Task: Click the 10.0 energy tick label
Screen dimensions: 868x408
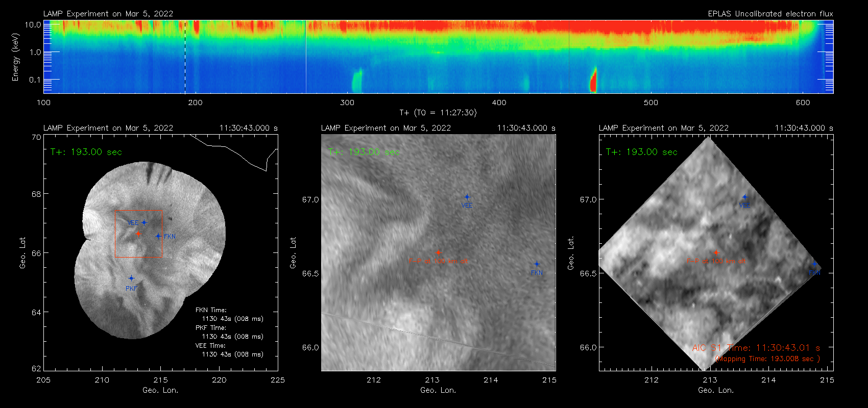Action: pyautogui.click(x=33, y=24)
